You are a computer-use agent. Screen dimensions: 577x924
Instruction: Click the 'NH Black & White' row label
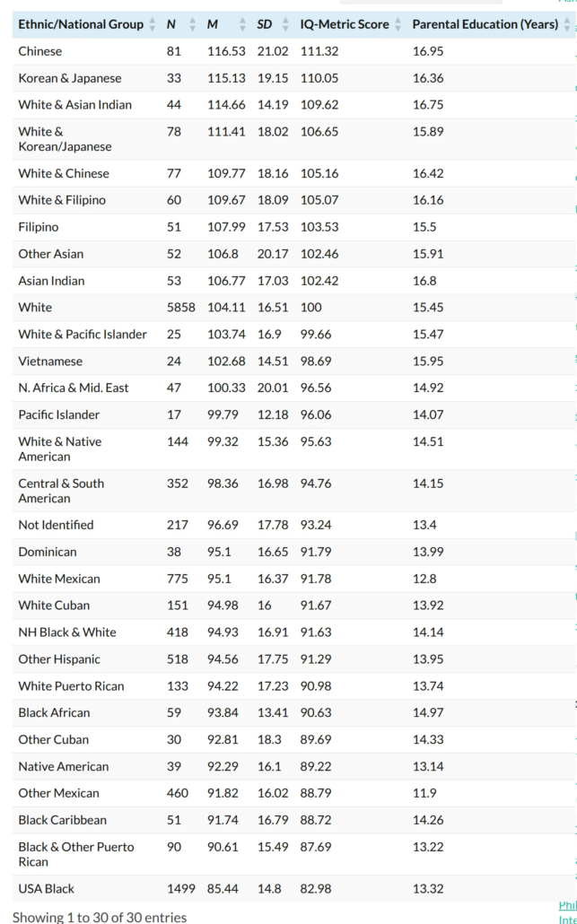pos(67,632)
